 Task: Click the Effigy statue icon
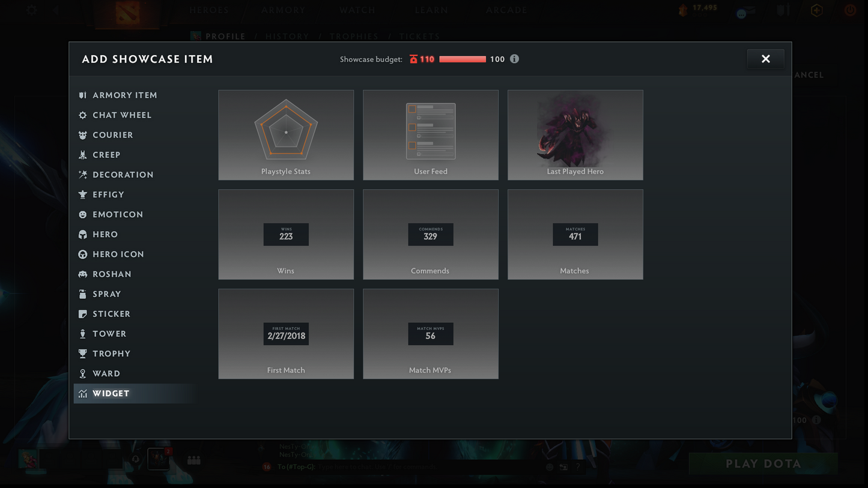tap(83, 194)
